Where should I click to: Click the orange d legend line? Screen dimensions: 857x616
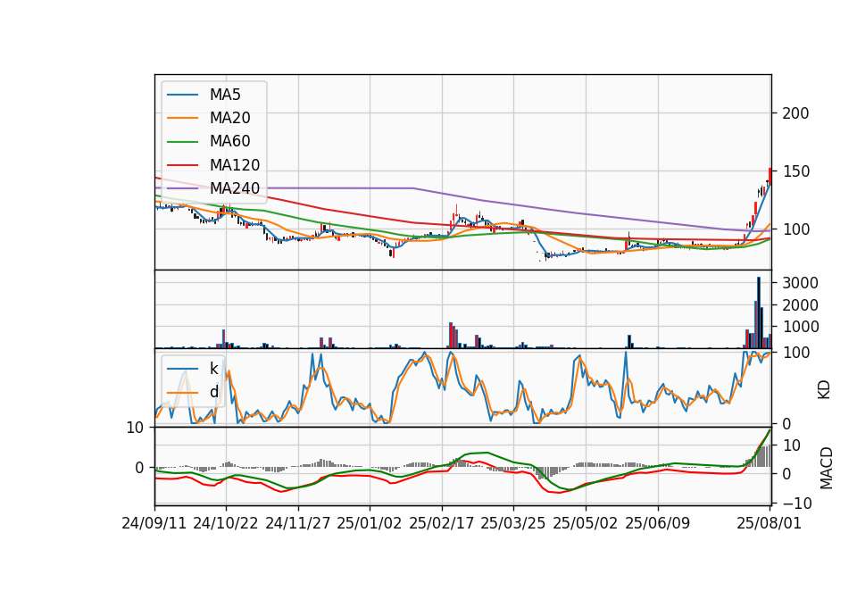[183, 392]
